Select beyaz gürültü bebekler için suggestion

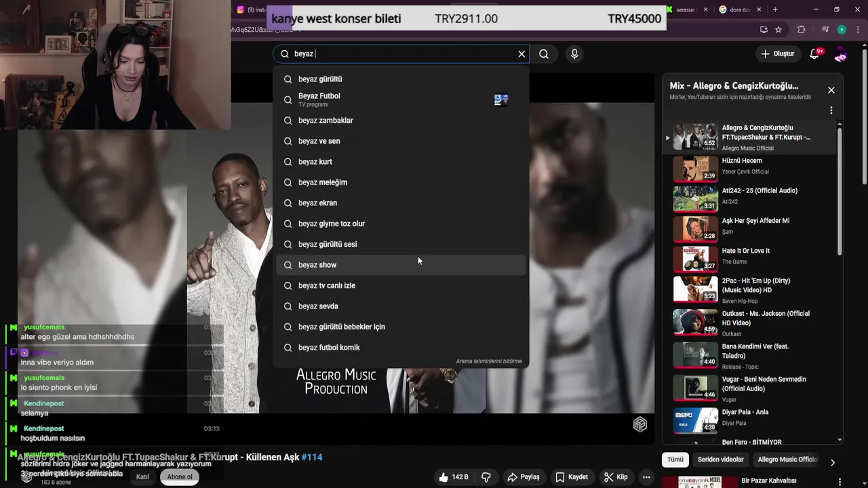pyautogui.click(x=401, y=327)
